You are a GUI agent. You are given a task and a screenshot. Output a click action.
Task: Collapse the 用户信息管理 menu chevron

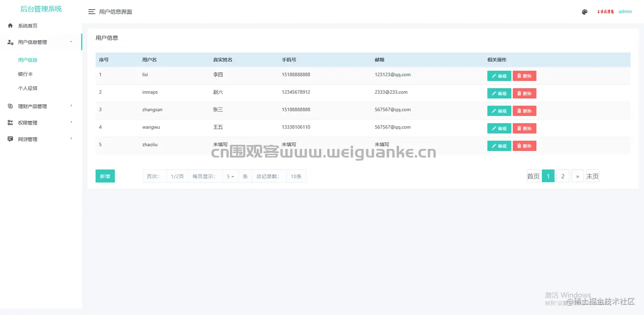pyautogui.click(x=71, y=41)
